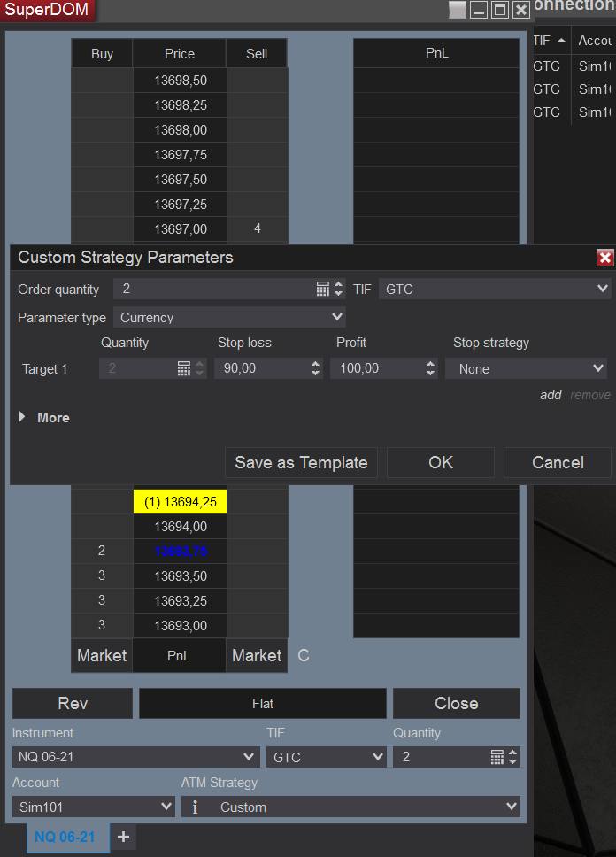Open TIF GTC dropdown in strategy dialog
This screenshot has width=616, height=857.
(495, 289)
